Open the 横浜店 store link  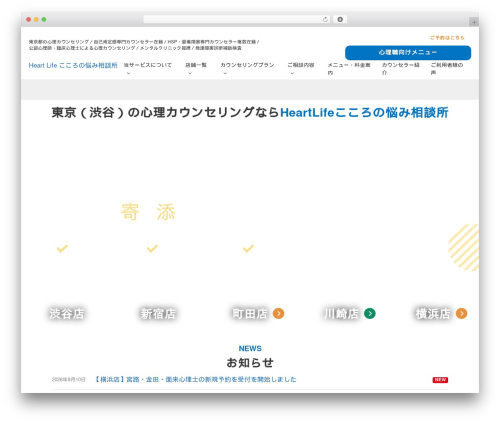click(x=433, y=313)
